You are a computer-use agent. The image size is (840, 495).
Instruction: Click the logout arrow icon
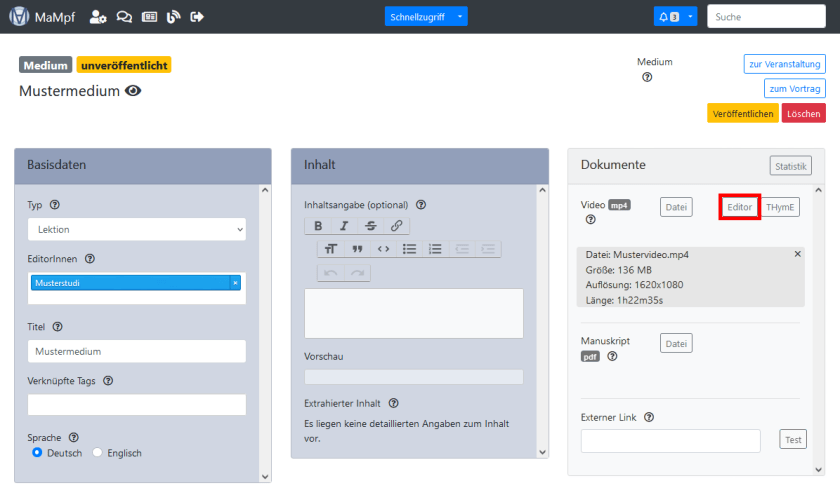coord(197,17)
